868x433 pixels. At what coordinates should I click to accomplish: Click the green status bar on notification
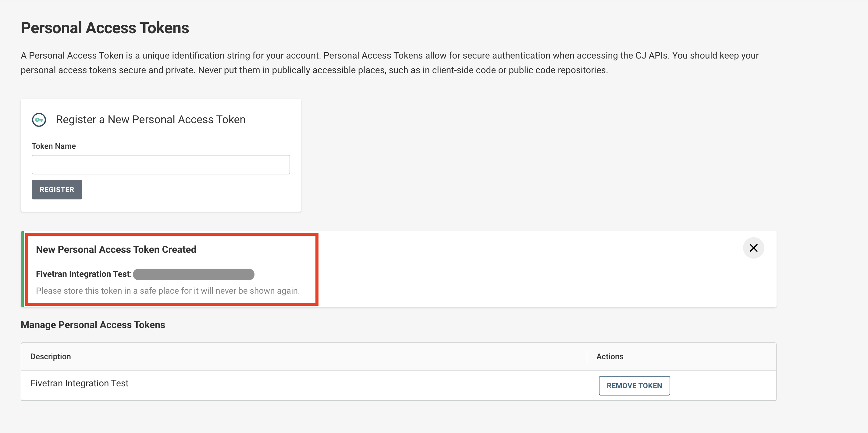(x=22, y=269)
